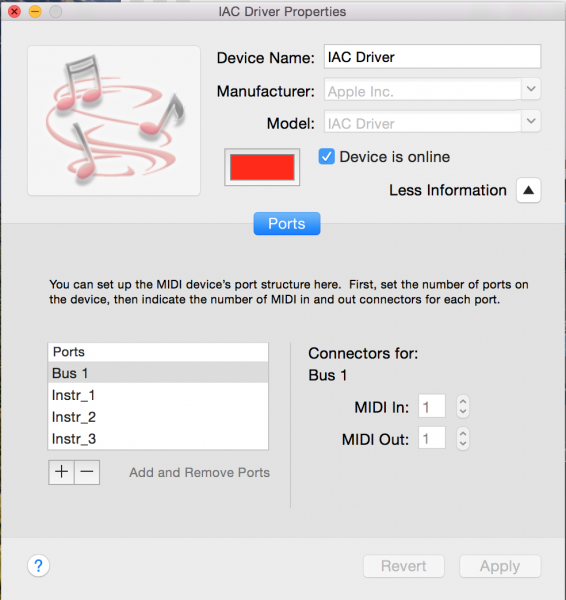Open help with the question mark button
Image resolution: width=566 pixels, height=600 pixels.
point(38,565)
